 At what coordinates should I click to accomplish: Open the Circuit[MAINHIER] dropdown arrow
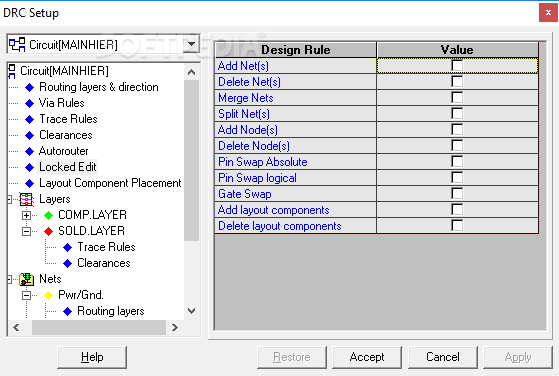pos(191,45)
